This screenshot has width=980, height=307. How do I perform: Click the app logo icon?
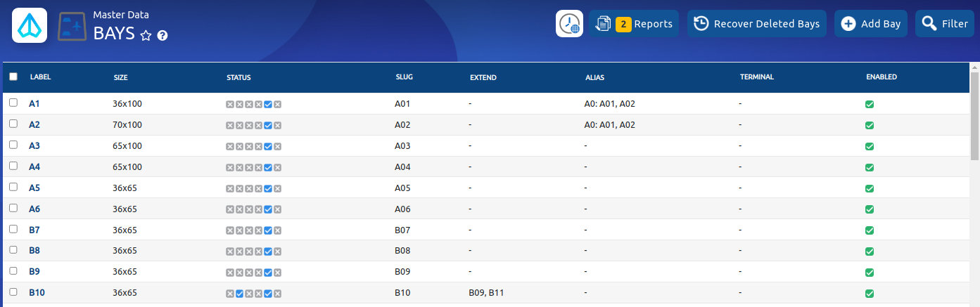[x=30, y=25]
